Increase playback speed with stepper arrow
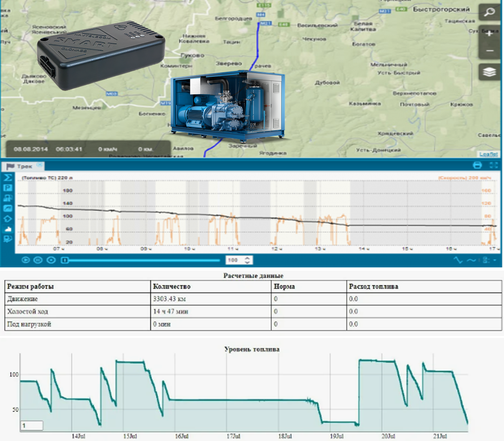The width and height of the screenshot is (504, 441). coord(248,258)
